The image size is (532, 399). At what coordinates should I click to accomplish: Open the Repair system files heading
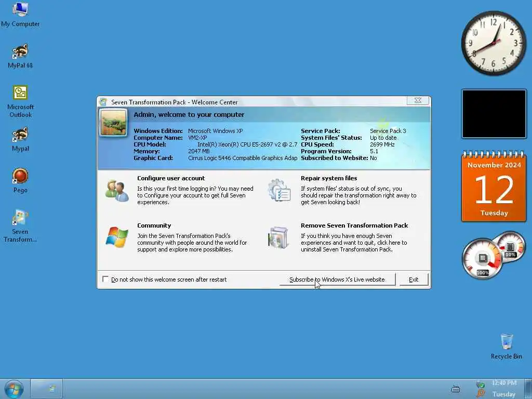[329, 178]
